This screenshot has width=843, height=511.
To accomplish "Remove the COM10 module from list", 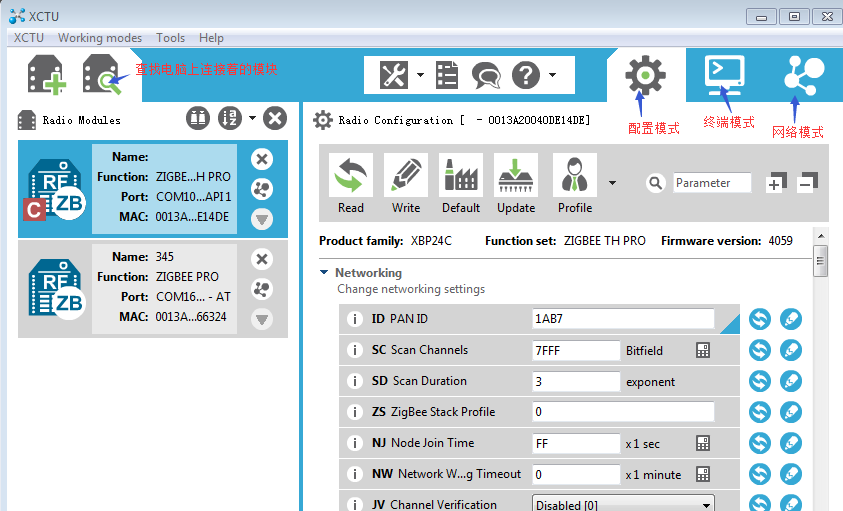I will click(x=262, y=159).
